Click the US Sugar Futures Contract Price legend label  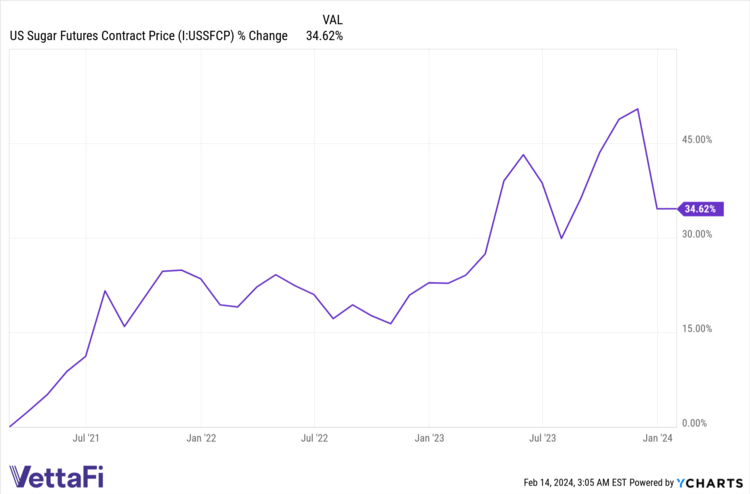148,36
